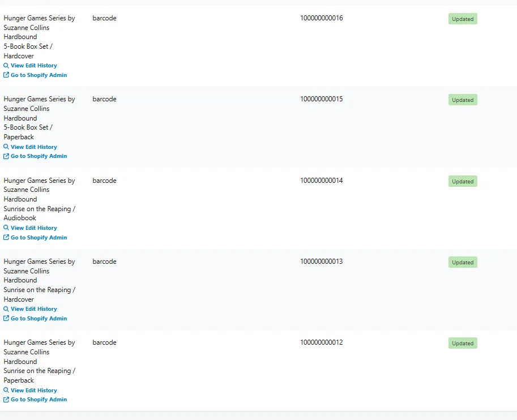Click the external-link icon in the 100000000016 row

[6, 75]
